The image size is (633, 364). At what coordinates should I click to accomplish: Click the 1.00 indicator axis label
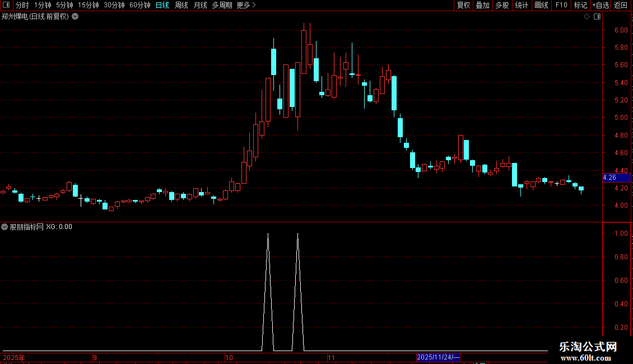[621, 234]
